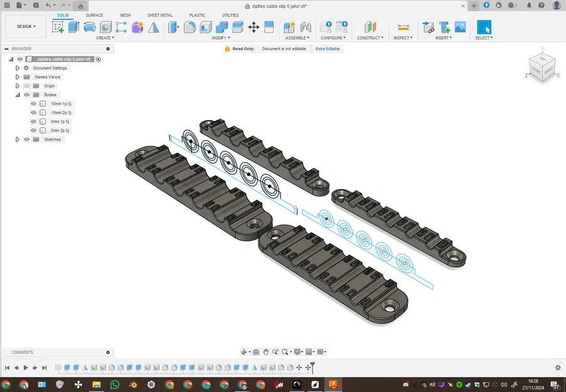Viewport: 566px width, 392px height.
Task: Collapse the Bodies folder
Action: point(18,95)
